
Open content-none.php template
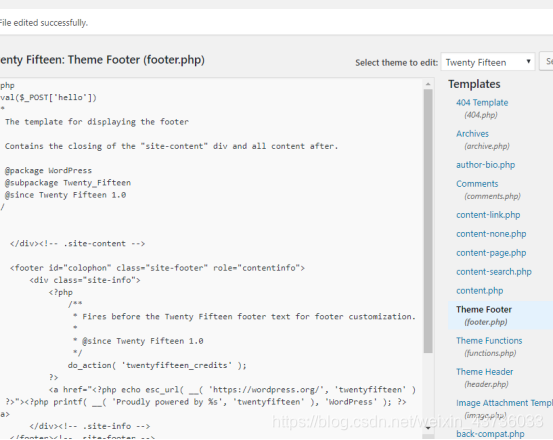click(491, 234)
